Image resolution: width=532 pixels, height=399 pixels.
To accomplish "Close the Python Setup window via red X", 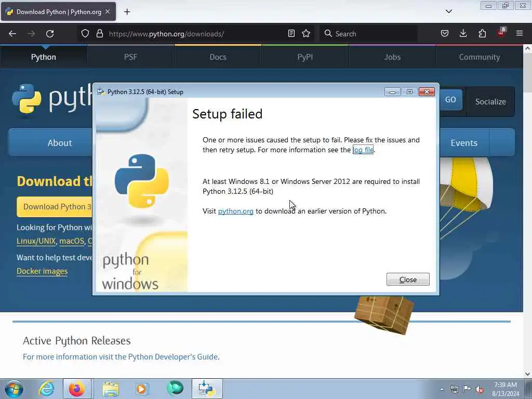I will (x=427, y=91).
